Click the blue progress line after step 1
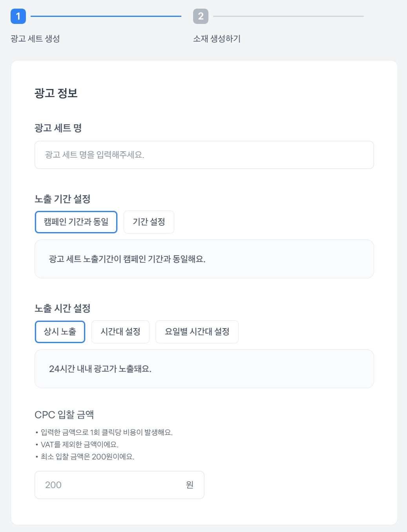Viewport: 407px width, 532px height. [x=106, y=16]
